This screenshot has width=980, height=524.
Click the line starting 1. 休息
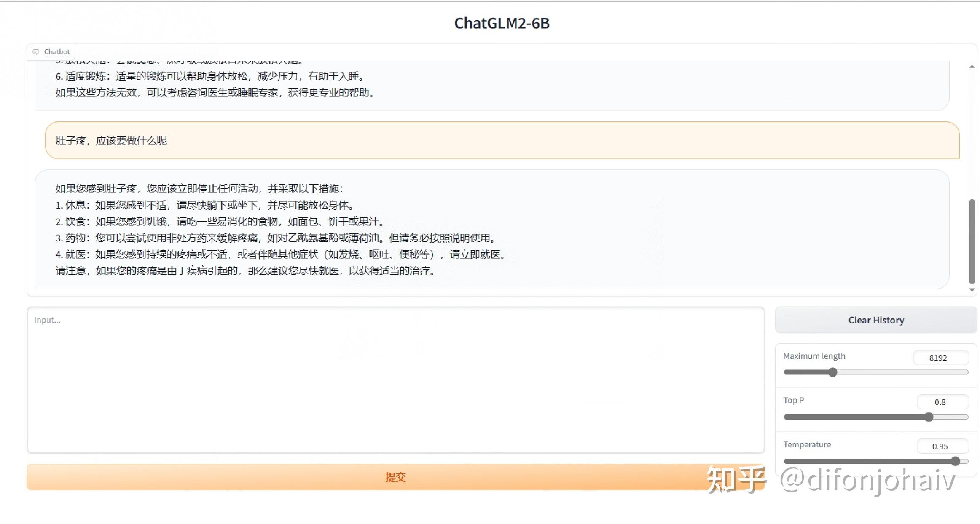click(205, 205)
